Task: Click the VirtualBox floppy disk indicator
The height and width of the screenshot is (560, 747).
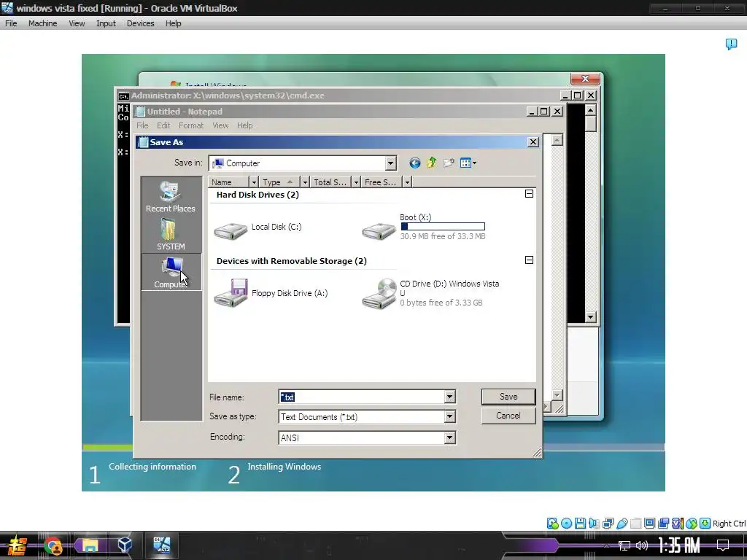Action: [x=580, y=524]
